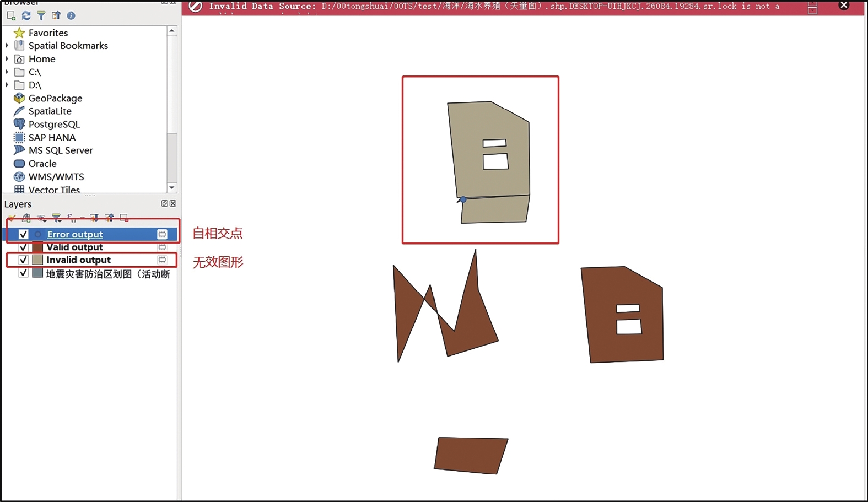Expand the Spatial Bookmarks node
868x502 pixels.
pos(7,46)
